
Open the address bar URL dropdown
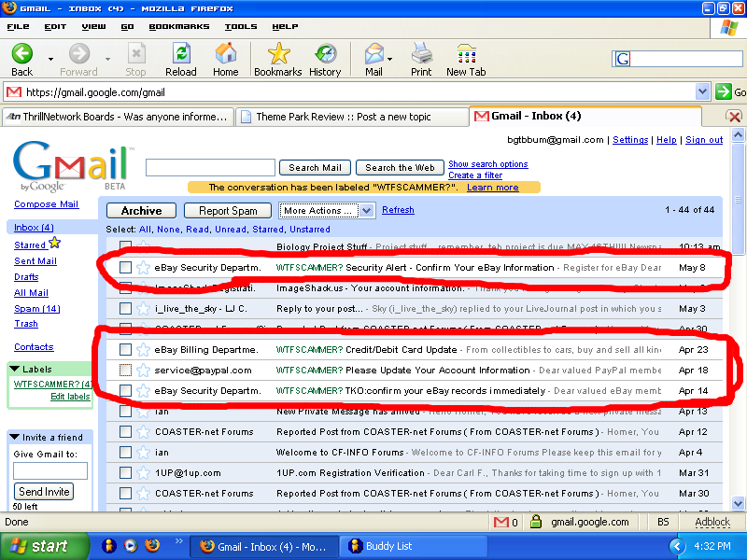tap(702, 91)
